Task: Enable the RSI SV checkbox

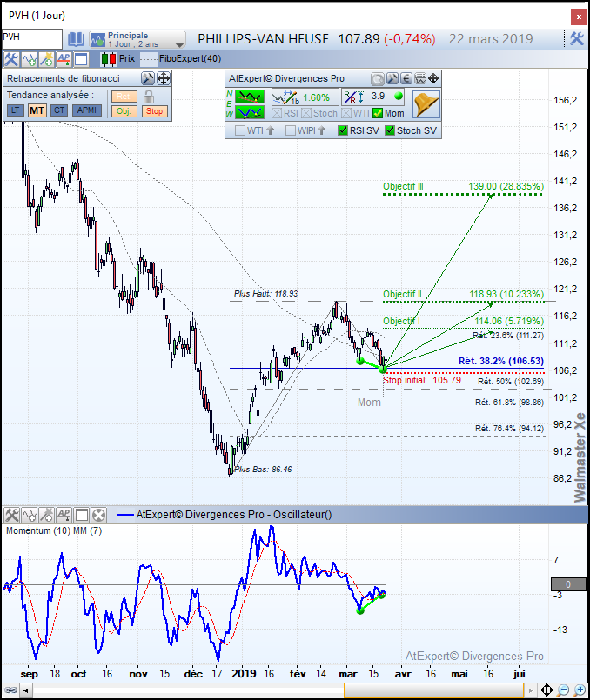Action: coord(343,130)
